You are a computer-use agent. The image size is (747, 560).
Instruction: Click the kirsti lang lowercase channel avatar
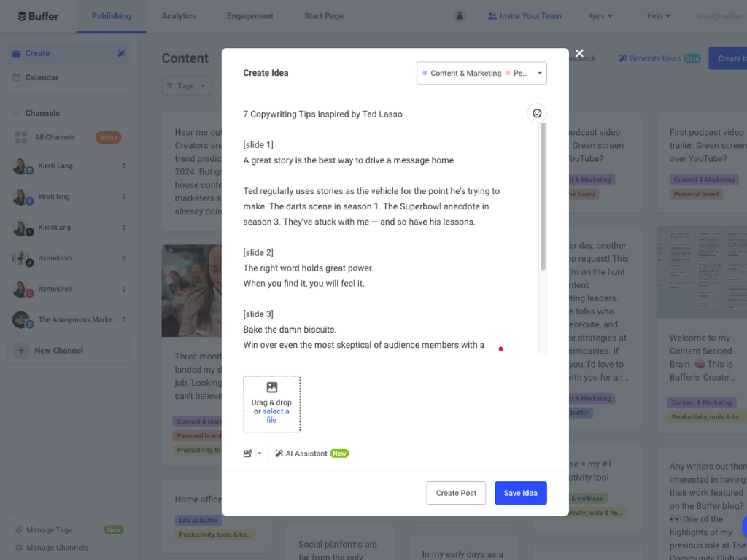[x=21, y=197]
